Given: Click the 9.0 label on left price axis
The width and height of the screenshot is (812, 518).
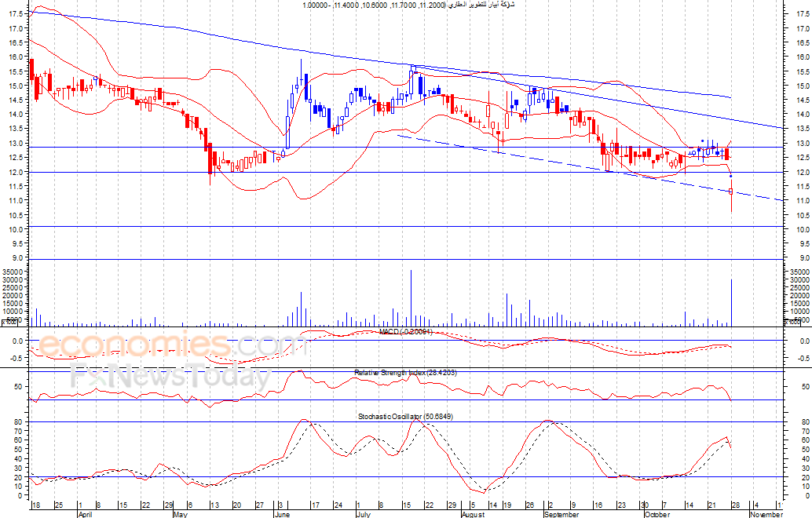Looking at the screenshot, I should tap(19, 258).
